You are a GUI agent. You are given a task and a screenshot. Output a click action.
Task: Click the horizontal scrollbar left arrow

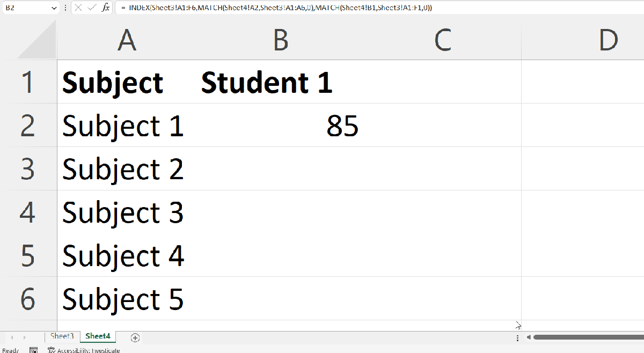(x=529, y=337)
